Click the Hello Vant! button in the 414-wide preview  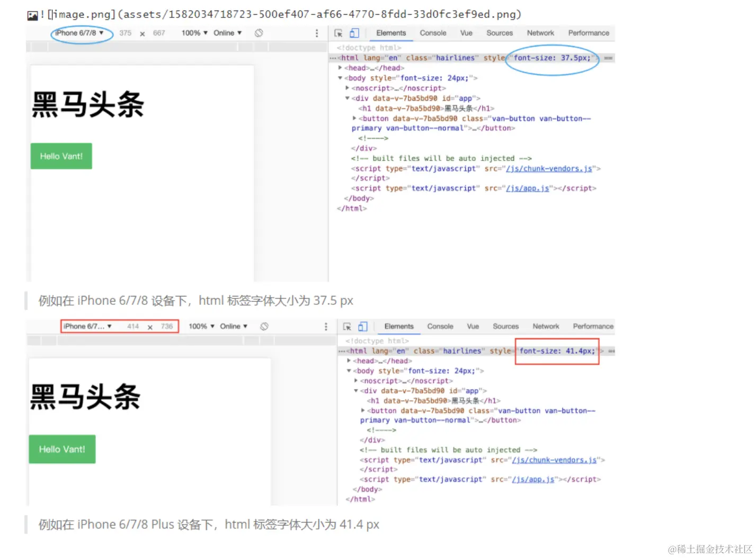[x=62, y=449]
